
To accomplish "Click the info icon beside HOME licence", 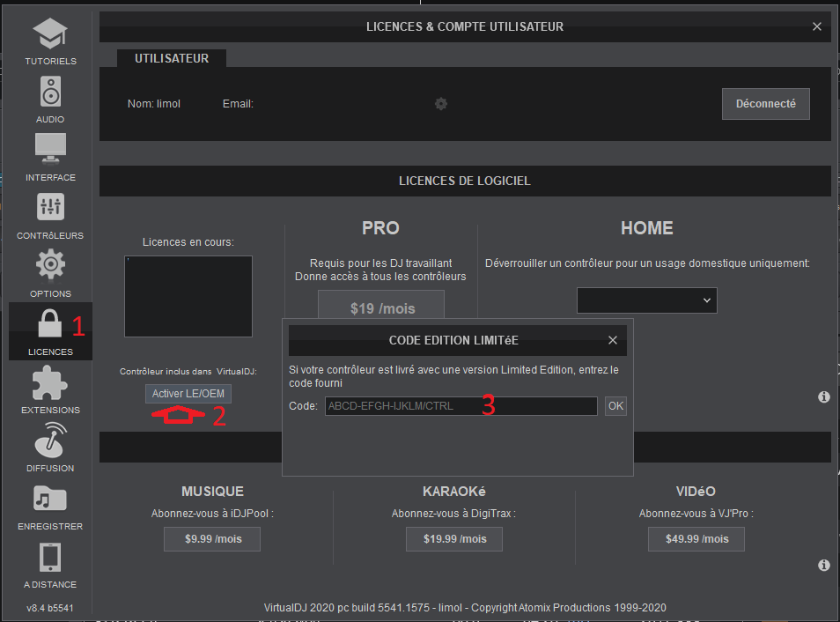I will (x=824, y=396).
